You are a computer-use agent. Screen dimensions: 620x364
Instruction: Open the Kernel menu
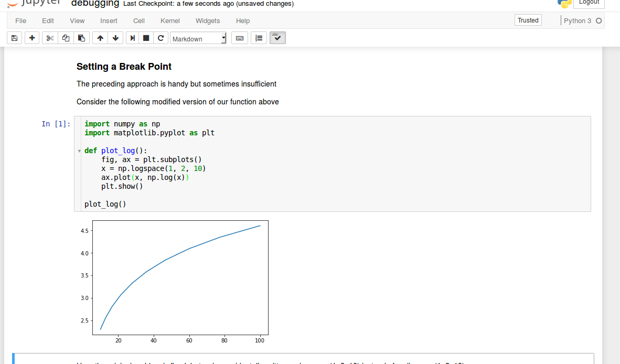tap(170, 21)
